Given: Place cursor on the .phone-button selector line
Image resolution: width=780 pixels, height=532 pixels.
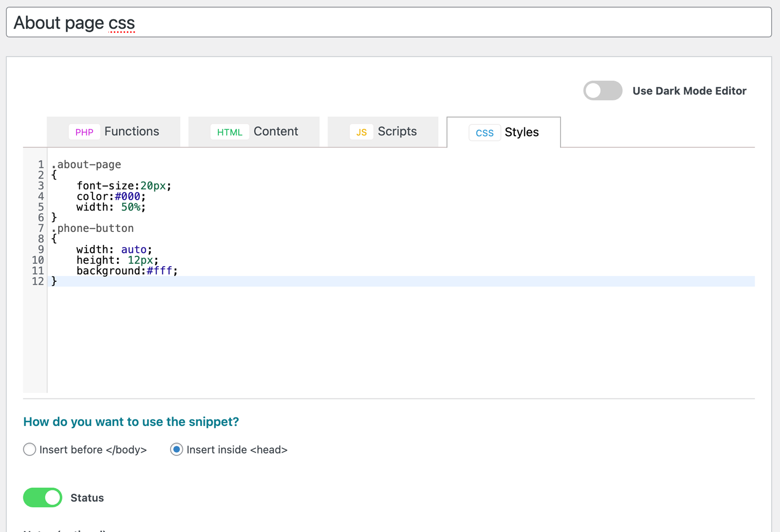Looking at the screenshot, I should (93, 228).
